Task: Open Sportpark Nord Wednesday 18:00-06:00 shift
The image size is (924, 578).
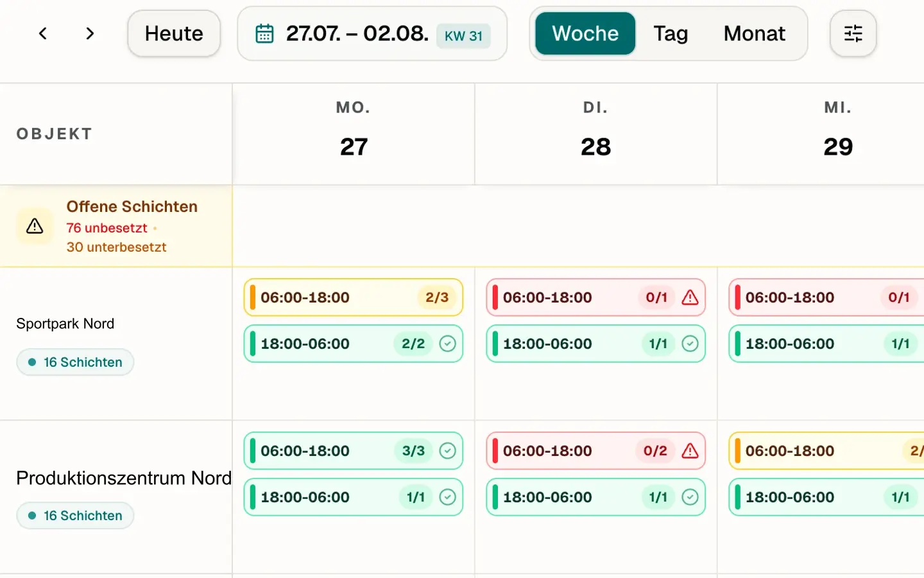Action: (x=826, y=344)
